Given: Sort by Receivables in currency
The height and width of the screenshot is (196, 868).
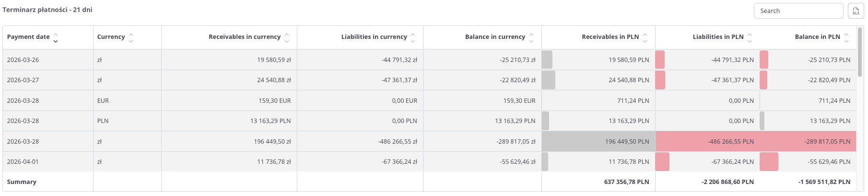Looking at the screenshot, I should (287, 37).
